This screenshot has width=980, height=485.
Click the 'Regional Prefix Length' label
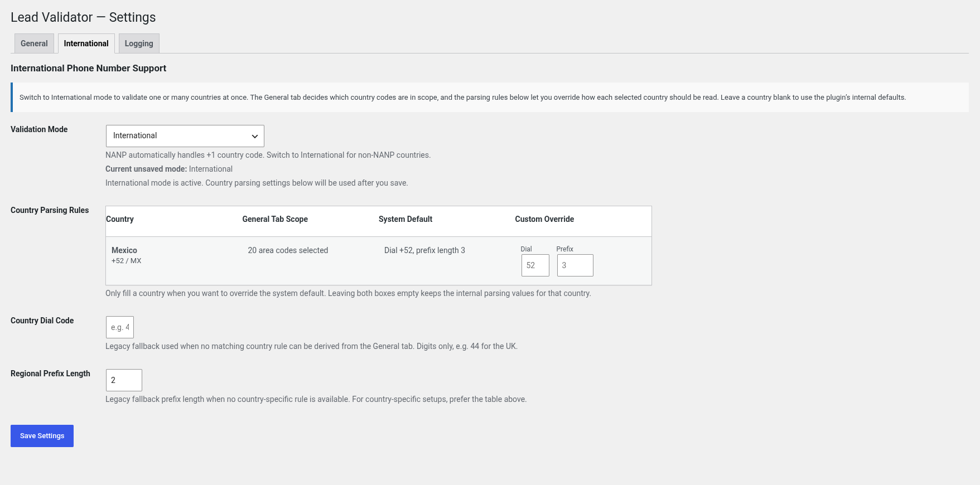(x=50, y=374)
